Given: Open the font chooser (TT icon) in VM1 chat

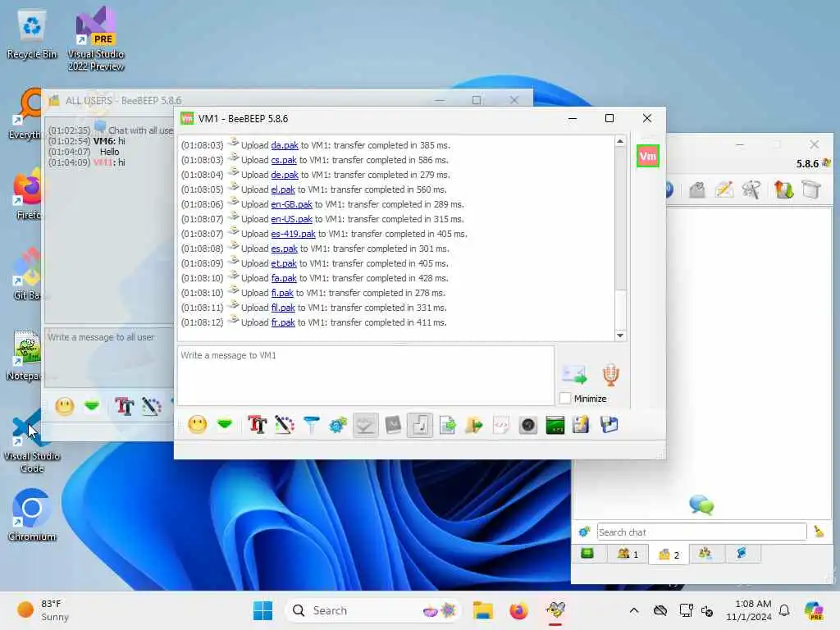Looking at the screenshot, I should coord(257,425).
